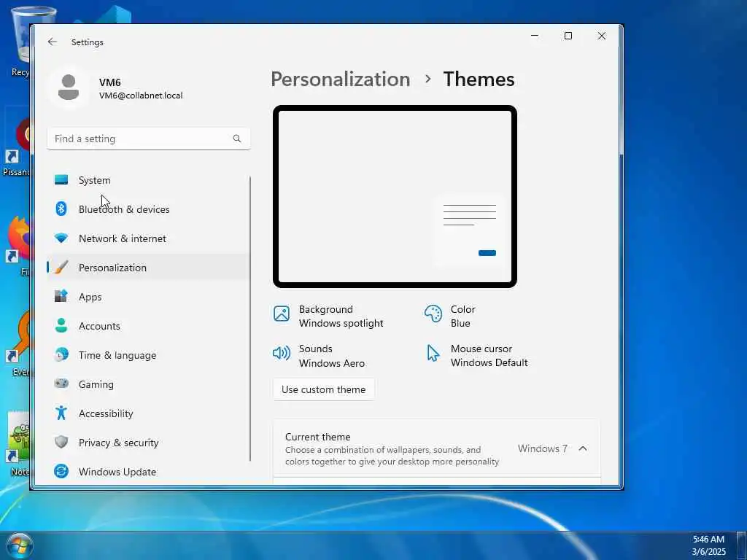This screenshot has height=560, width=747.
Task: Click the System monitor icon
Action: (61, 180)
